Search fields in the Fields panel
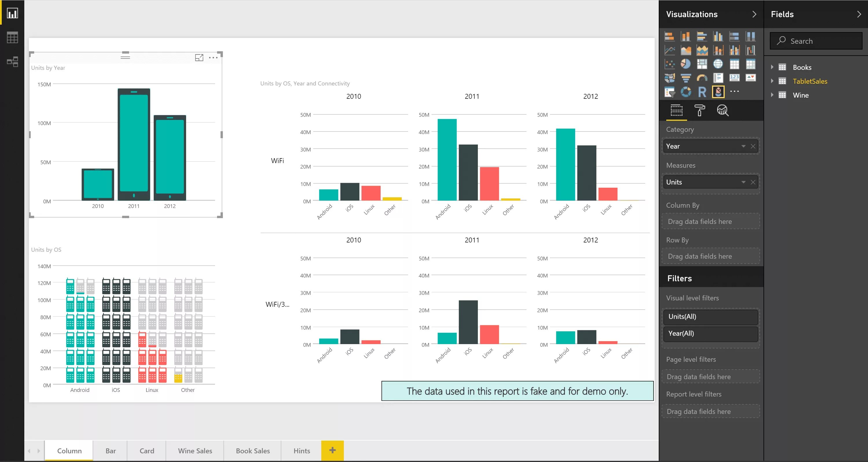This screenshot has height=462, width=868. click(816, 40)
